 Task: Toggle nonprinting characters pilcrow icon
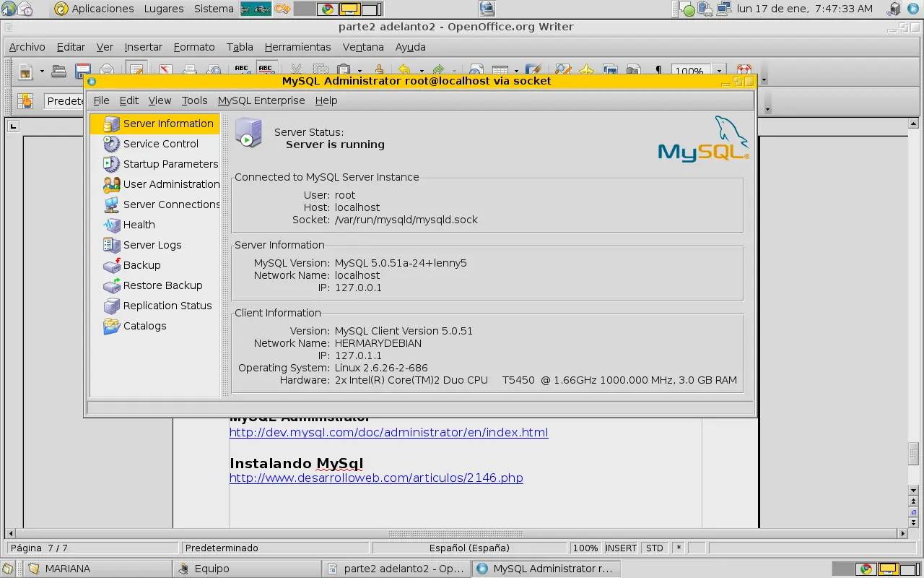[658, 70]
